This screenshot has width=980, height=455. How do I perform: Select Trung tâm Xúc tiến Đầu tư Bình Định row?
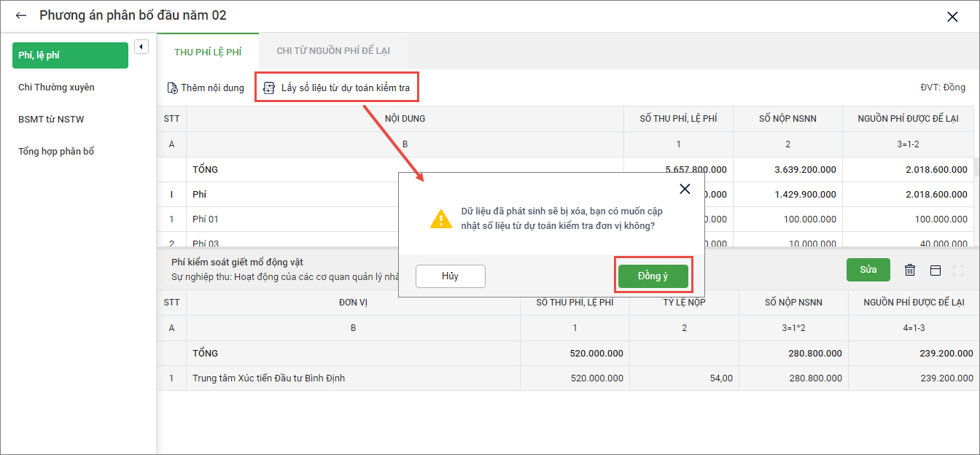[268, 378]
